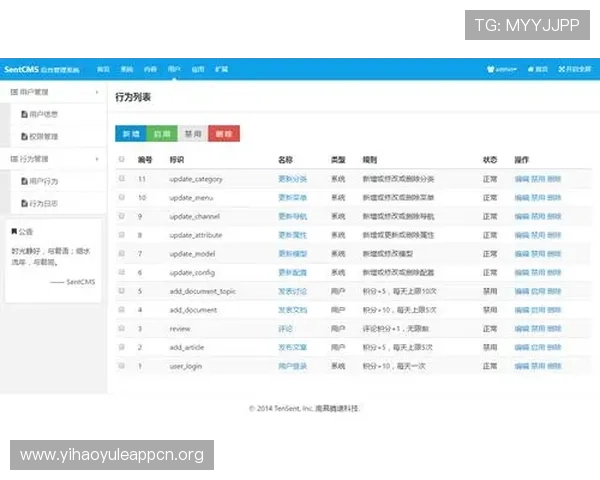Click the 前台 home icon link in header
This screenshot has width=600, height=480.
pyautogui.click(x=538, y=69)
